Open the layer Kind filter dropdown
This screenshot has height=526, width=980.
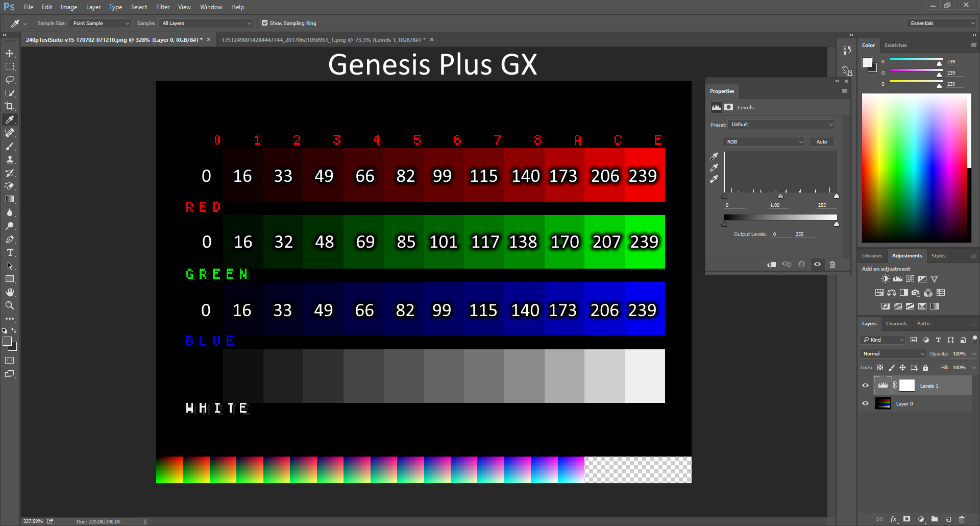883,340
